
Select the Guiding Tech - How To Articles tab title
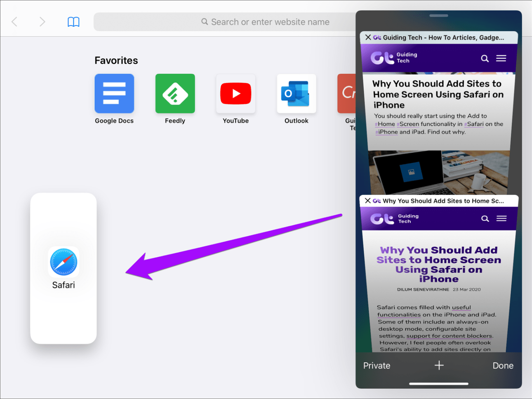pyautogui.click(x=443, y=38)
